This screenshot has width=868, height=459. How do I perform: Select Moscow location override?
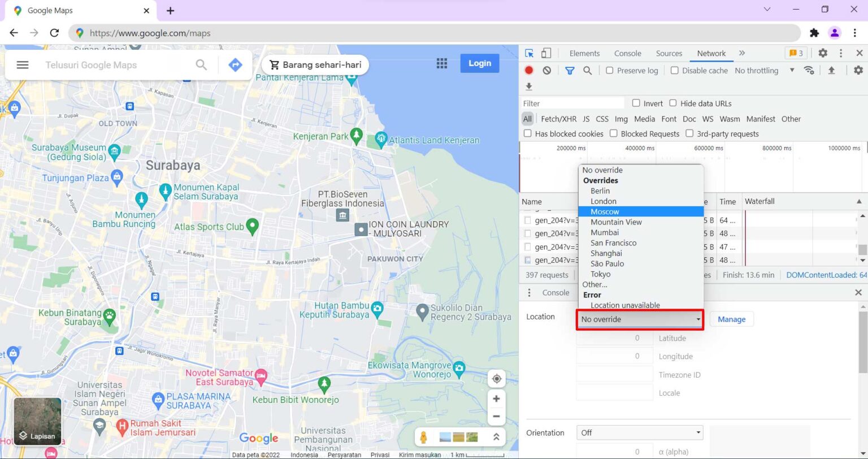pyautogui.click(x=641, y=211)
